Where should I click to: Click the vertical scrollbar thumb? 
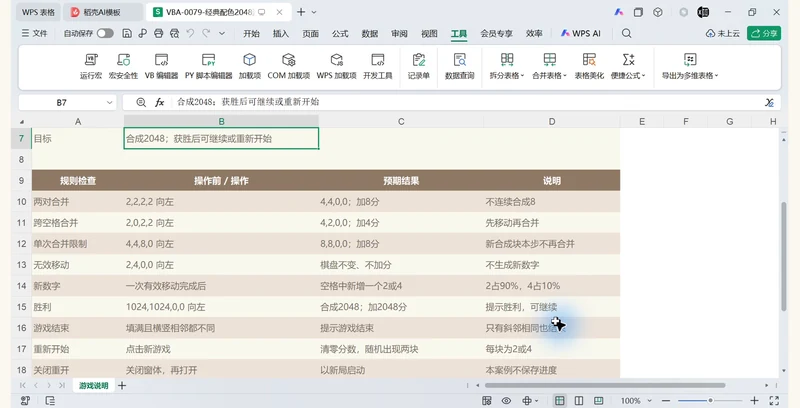point(784,256)
